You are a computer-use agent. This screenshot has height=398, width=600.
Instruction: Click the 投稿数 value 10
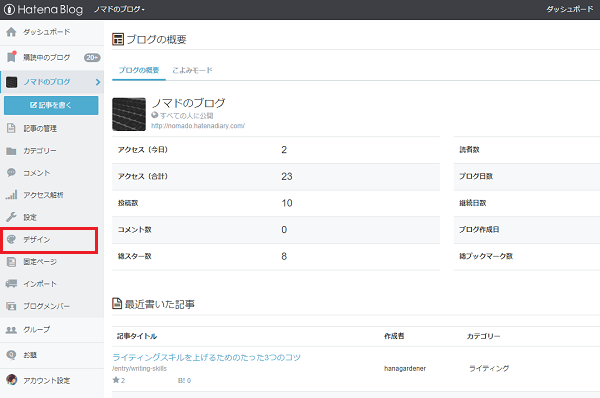(287, 203)
